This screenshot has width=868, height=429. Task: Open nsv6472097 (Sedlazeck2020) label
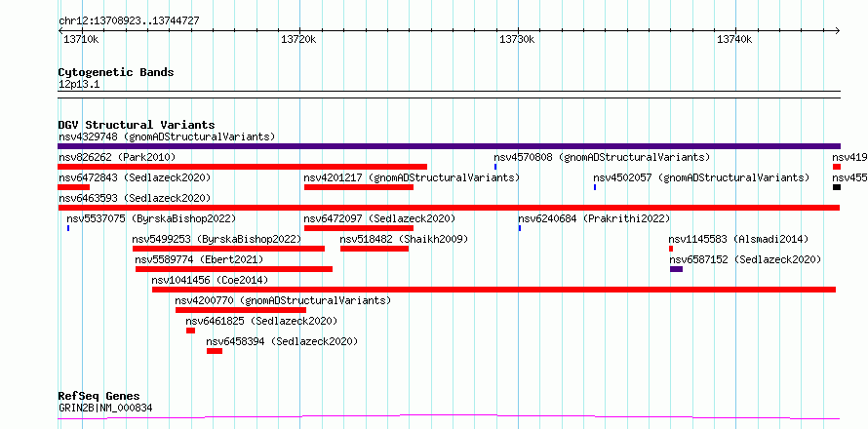pyautogui.click(x=379, y=218)
